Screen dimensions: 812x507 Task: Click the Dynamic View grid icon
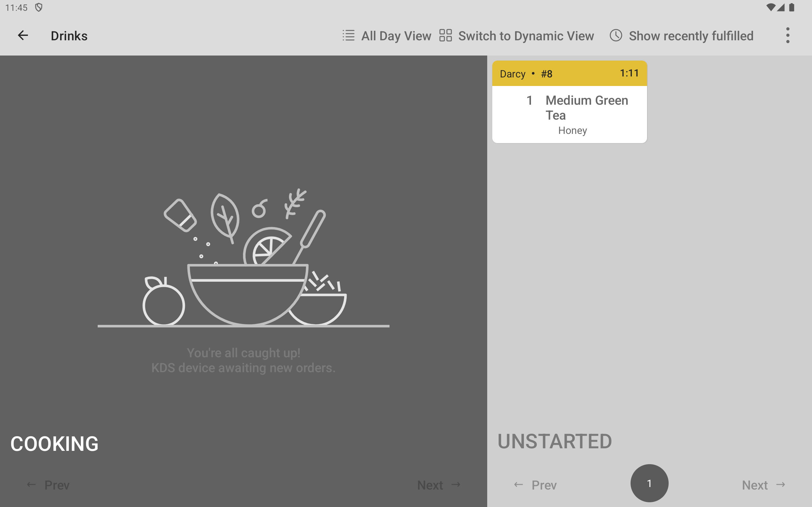click(x=445, y=36)
